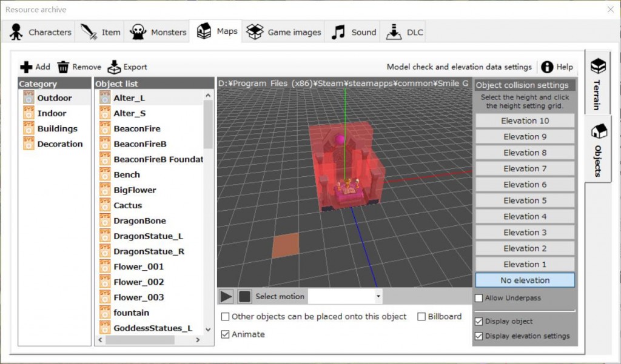Viewport: 621px width, 364px height.
Task: Click object list scroll down arrow
Action: pyautogui.click(x=208, y=329)
